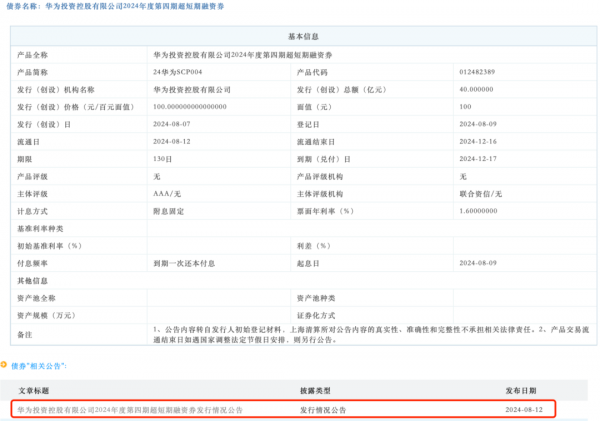Click the 发行情况公告 disclosure type cell
The height and width of the screenshot is (421, 600).
[326, 409]
